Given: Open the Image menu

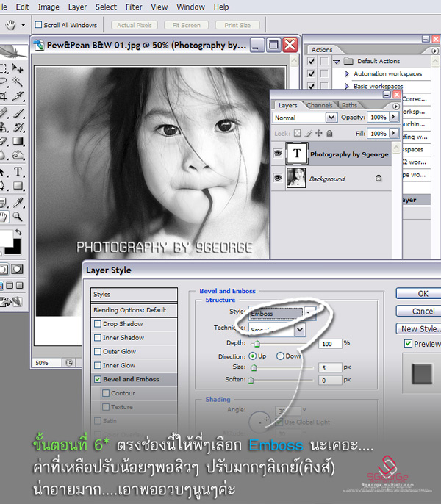Looking at the screenshot, I should [49, 7].
